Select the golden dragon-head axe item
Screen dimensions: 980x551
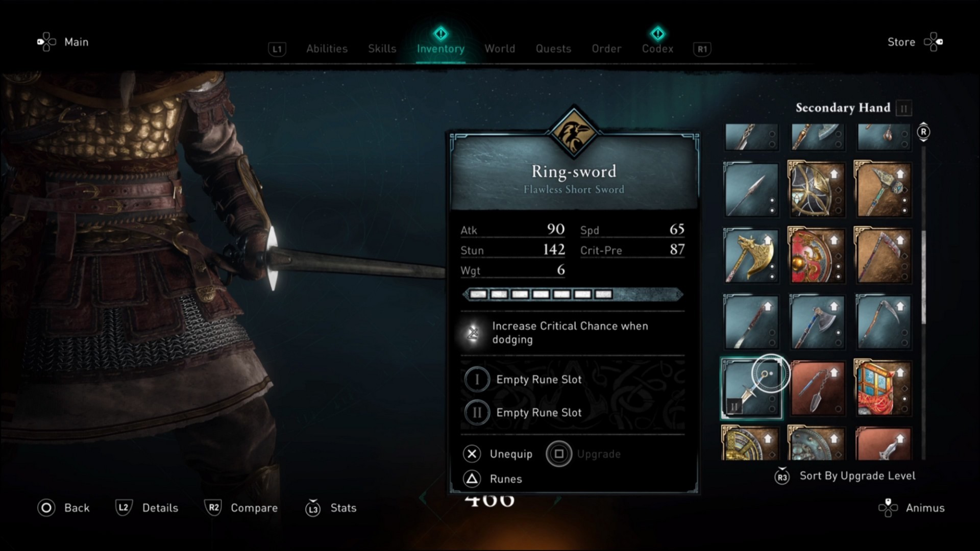coord(751,256)
